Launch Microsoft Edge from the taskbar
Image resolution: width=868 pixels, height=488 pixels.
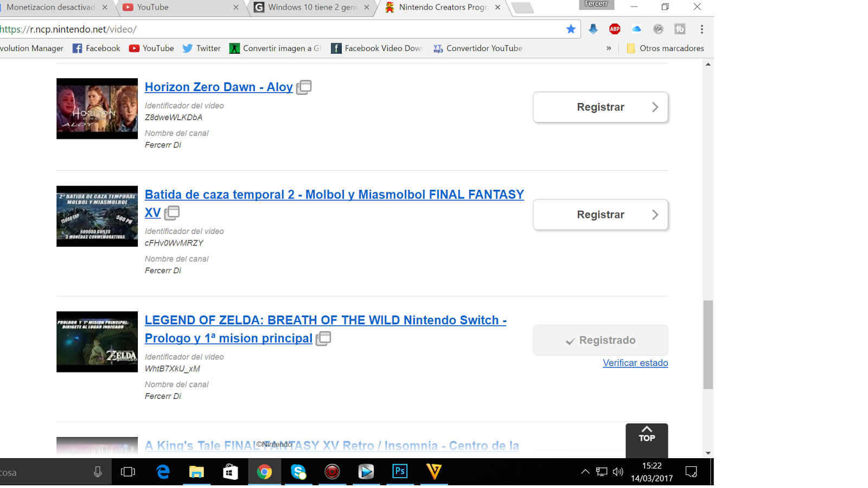tap(163, 472)
